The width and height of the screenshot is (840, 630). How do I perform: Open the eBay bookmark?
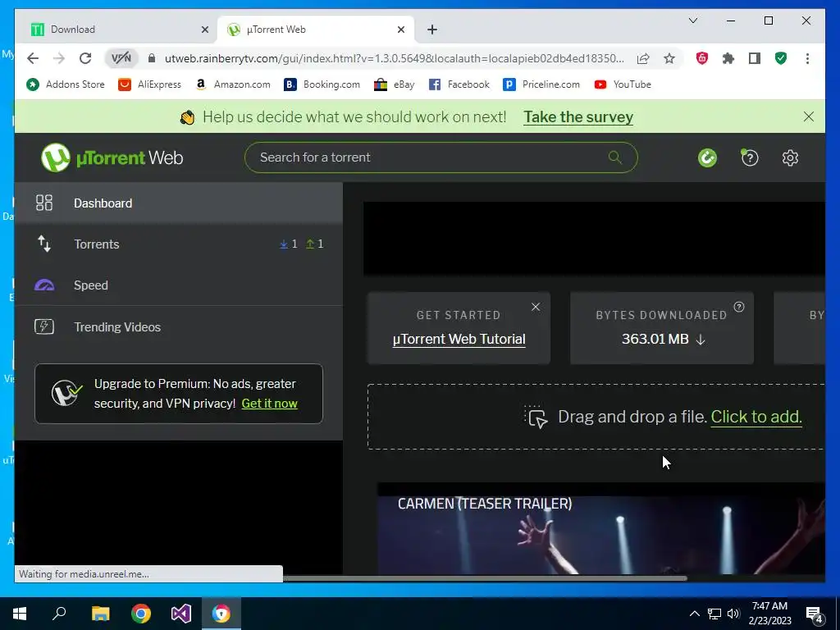coord(395,84)
